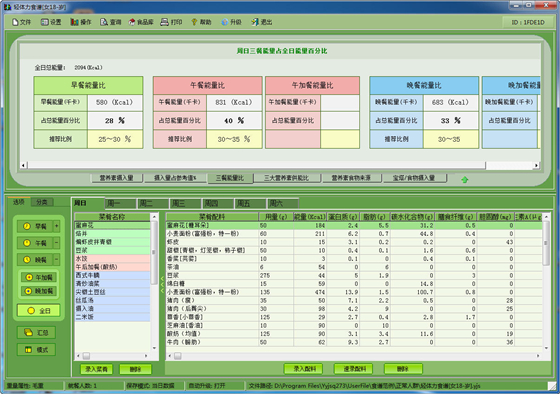The image size is (560, 394).
Task: Click the green up-arrow icon beside chart tabs
Action: [x=464, y=180]
